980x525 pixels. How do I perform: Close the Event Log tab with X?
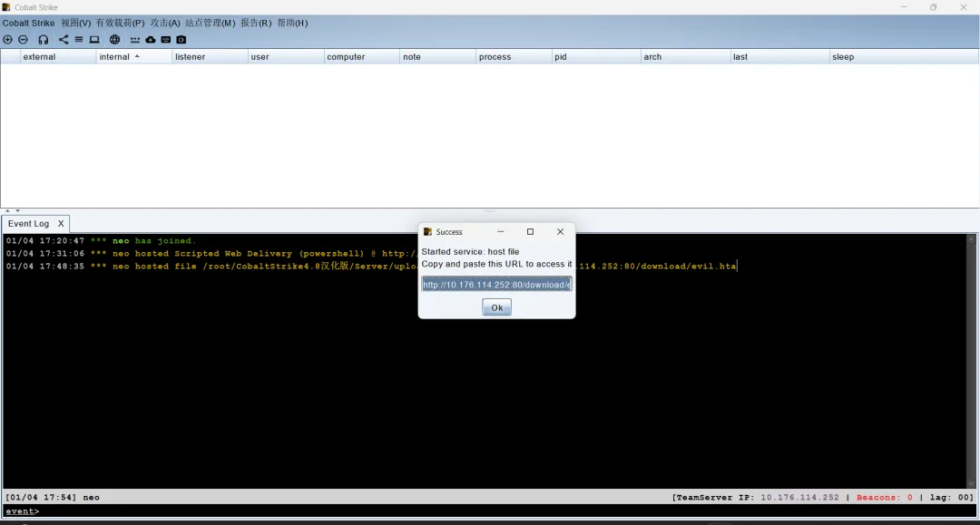[x=61, y=223]
